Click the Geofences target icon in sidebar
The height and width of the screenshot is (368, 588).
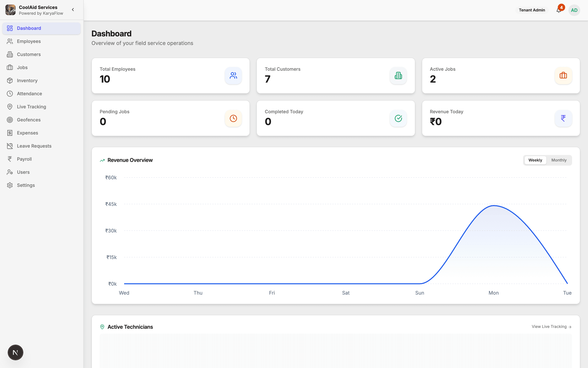10,120
